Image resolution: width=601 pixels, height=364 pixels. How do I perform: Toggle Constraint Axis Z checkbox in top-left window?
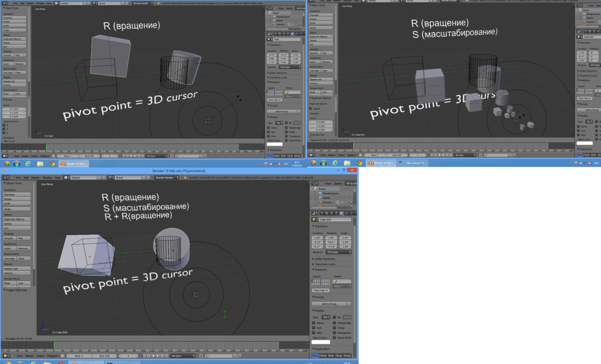4,133
